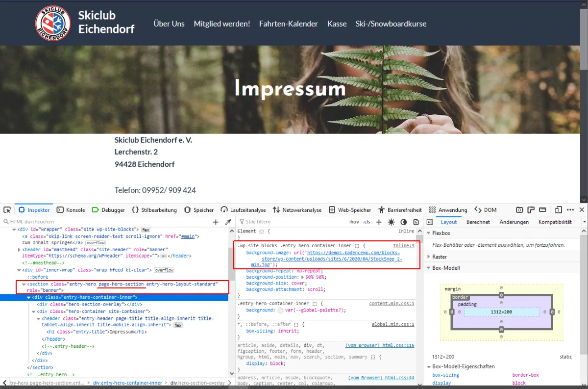Toggle light color scheme simulation (sun icon)

(391, 222)
